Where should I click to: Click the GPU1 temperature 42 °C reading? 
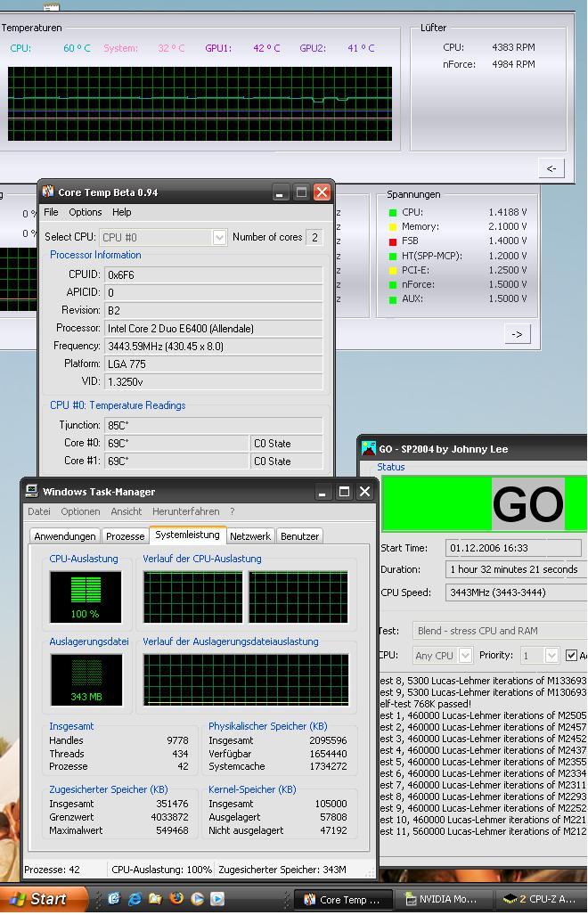coord(266,48)
